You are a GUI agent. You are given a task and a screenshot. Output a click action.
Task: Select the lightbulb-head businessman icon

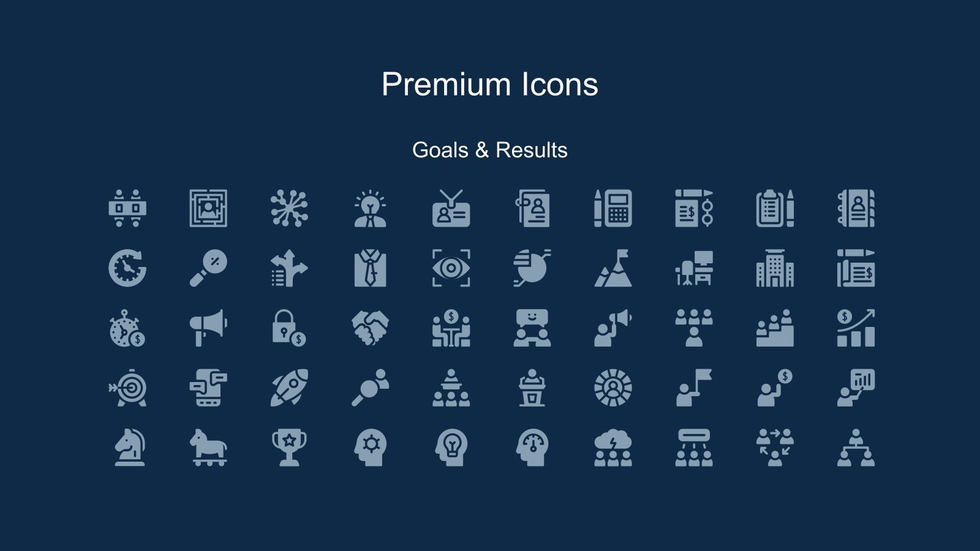(x=370, y=208)
